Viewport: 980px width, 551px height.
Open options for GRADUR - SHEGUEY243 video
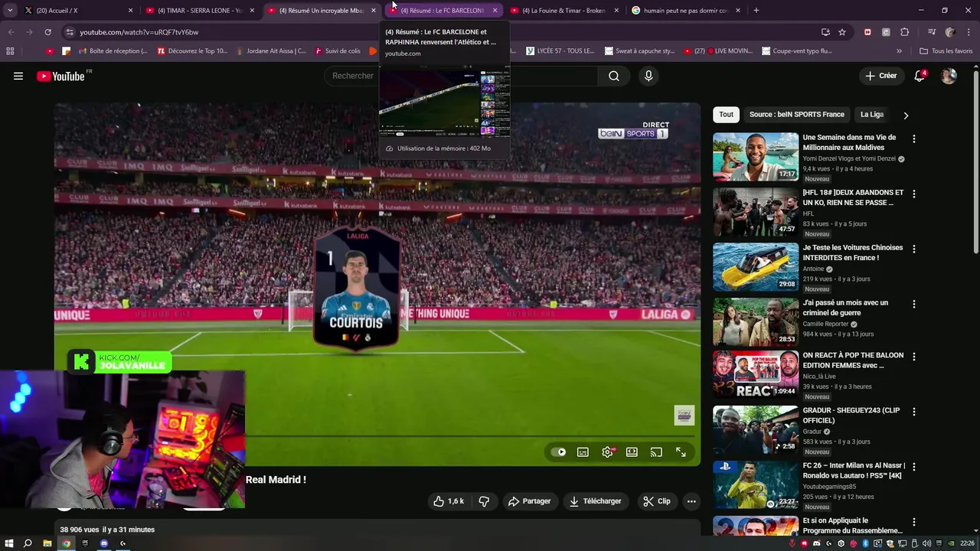coord(913,412)
